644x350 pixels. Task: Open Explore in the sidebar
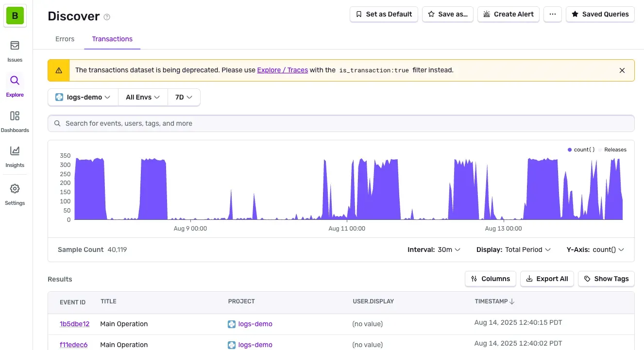click(x=15, y=86)
